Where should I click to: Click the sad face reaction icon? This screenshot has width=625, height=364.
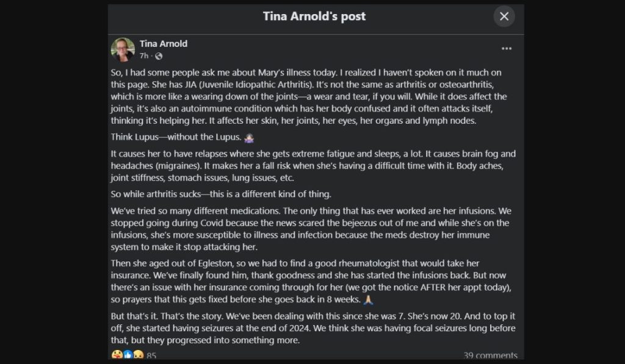pyautogui.click(x=138, y=355)
